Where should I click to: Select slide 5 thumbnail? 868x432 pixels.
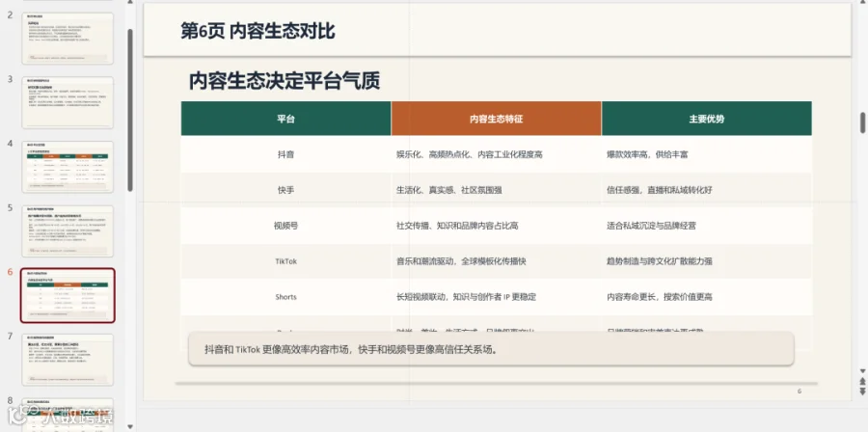pos(68,230)
